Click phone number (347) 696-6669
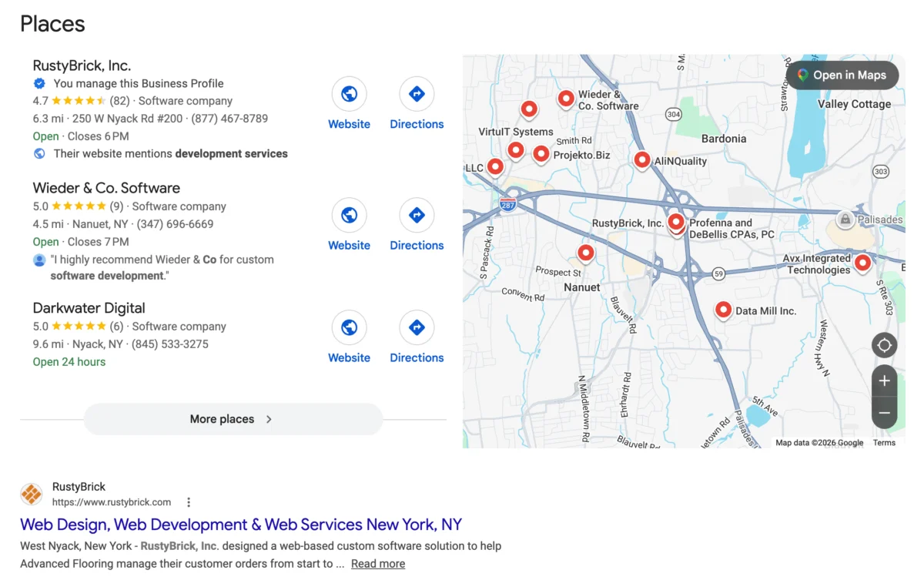924x580 pixels. point(175,224)
